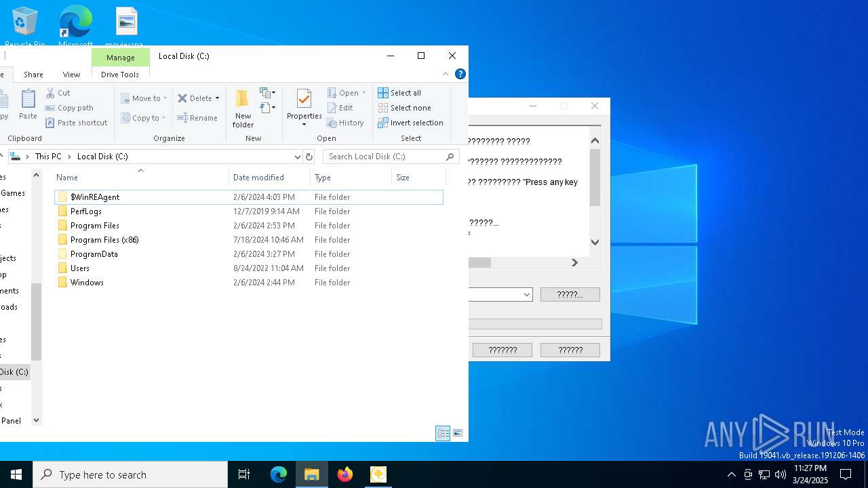Click Select none icon
This screenshot has width=868, height=488.
(x=383, y=108)
